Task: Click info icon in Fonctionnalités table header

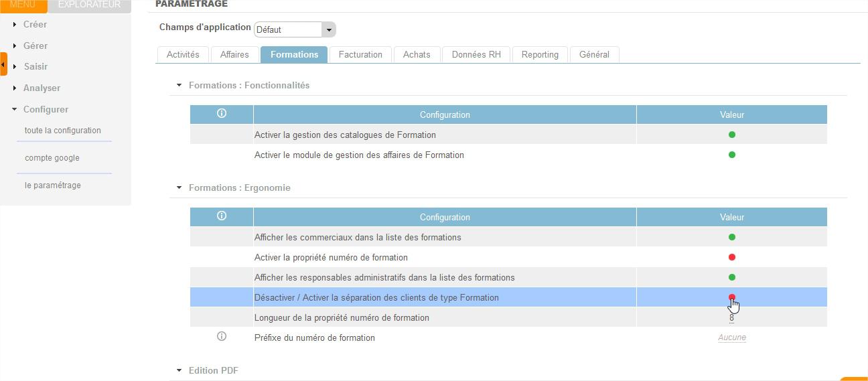Action: point(222,114)
